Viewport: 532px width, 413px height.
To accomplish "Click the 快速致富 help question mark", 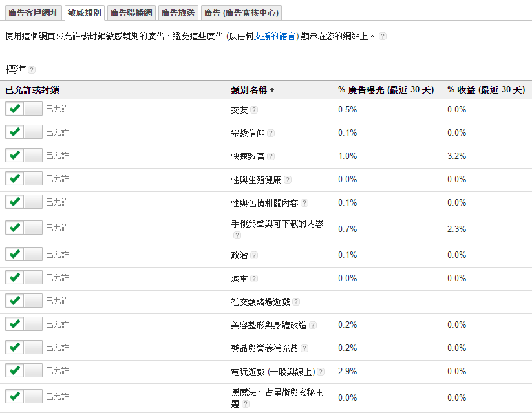I will [271, 156].
